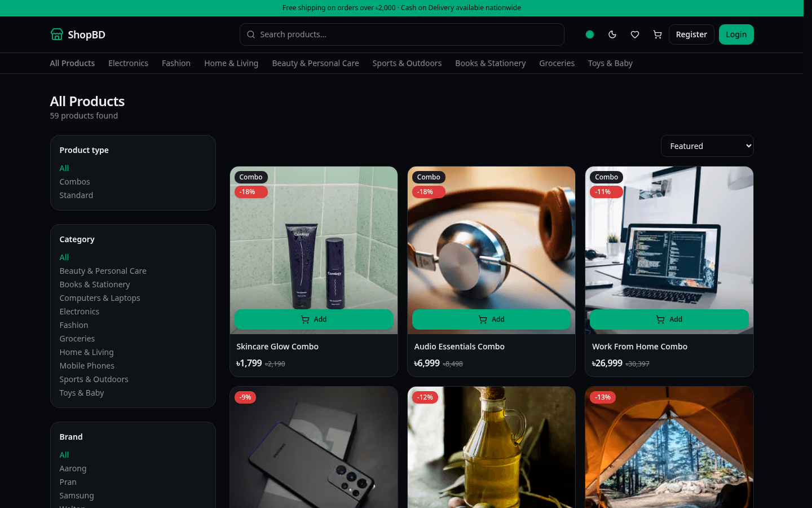Open Sports & Outdoors nav tab
Image resolution: width=812 pixels, height=508 pixels.
407,63
